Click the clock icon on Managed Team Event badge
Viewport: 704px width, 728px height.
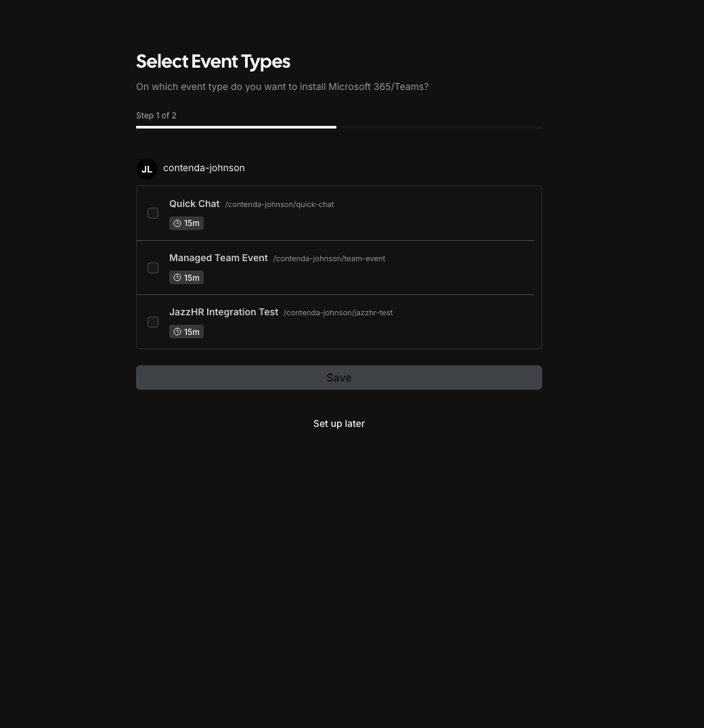pyautogui.click(x=177, y=277)
